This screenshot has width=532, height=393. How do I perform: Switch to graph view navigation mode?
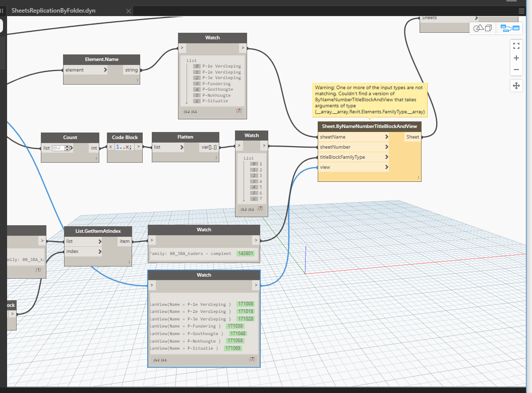click(509, 28)
